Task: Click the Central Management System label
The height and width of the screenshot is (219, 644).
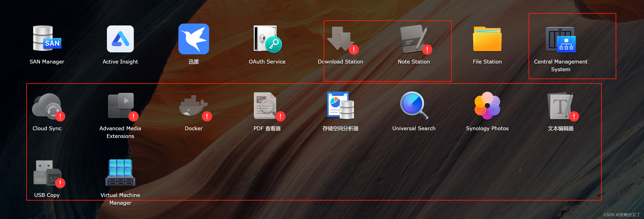Action: pos(561,65)
